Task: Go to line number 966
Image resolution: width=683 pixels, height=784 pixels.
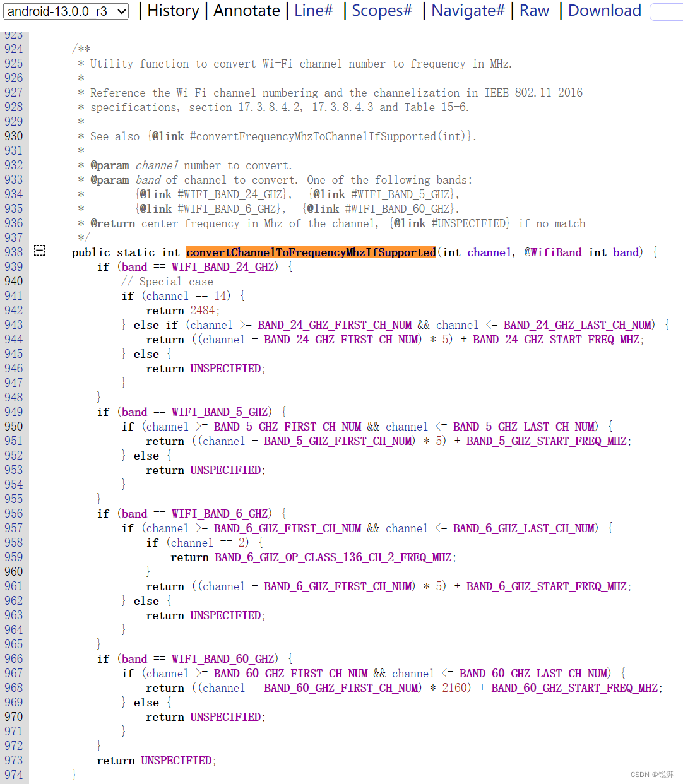Action: [13, 659]
